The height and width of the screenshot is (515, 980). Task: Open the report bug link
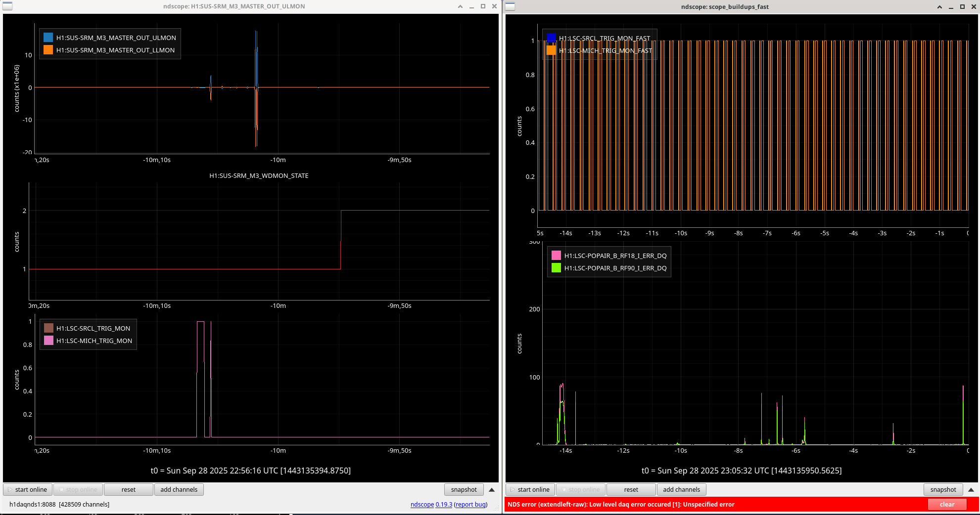(470, 505)
